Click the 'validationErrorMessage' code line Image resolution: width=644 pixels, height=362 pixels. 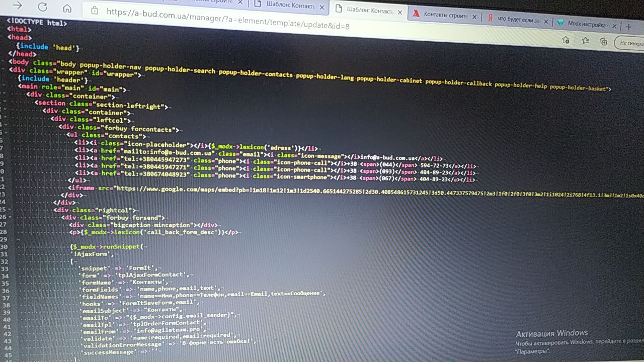click(169, 344)
